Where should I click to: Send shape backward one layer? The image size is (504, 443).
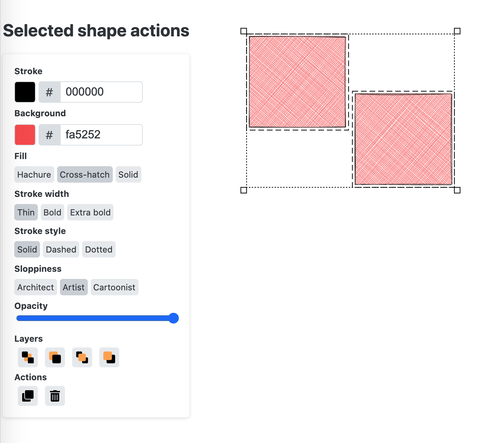[x=55, y=357]
